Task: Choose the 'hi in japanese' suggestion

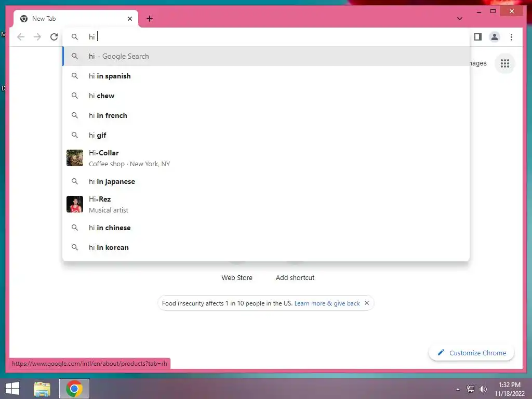Action: pyautogui.click(x=267, y=181)
